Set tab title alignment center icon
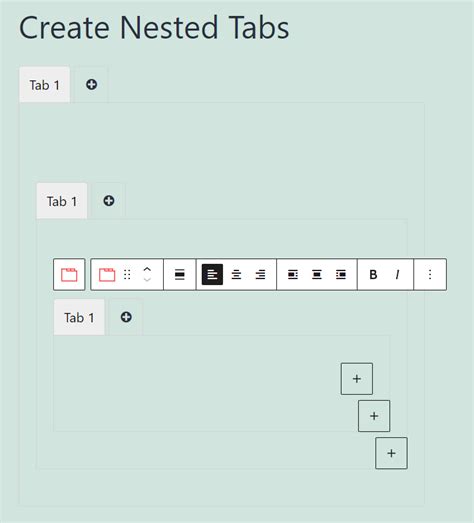The height and width of the screenshot is (523, 474). pyautogui.click(x=317, y=275)
